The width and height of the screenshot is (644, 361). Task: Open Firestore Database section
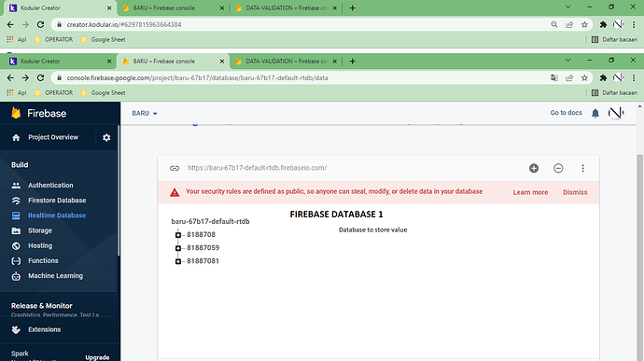point(57,201)
